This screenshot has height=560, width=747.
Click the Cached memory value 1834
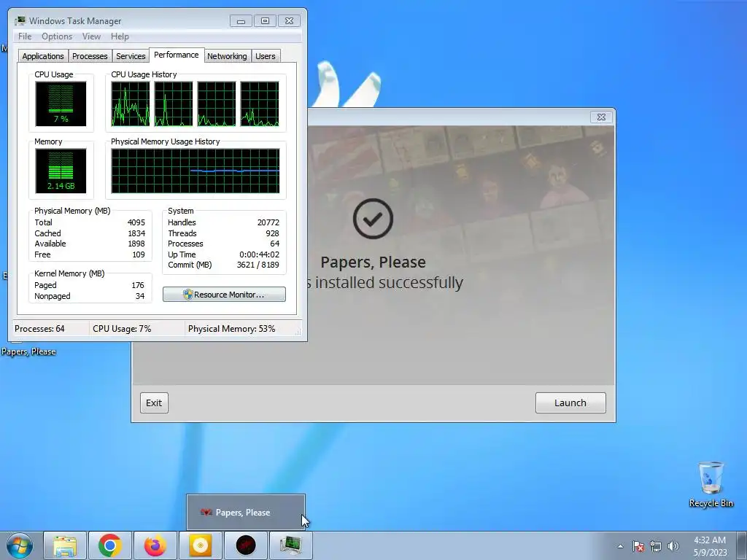tap(136, 233)
